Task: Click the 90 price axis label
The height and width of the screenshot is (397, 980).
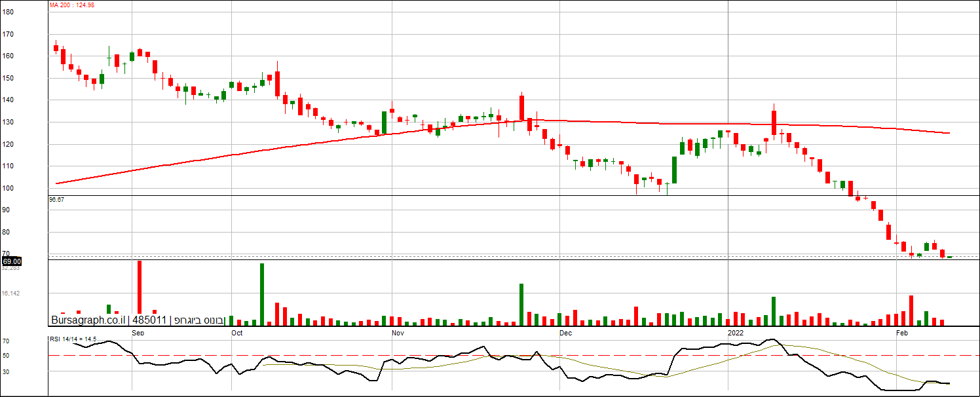Action: click(x=6, y=210)
